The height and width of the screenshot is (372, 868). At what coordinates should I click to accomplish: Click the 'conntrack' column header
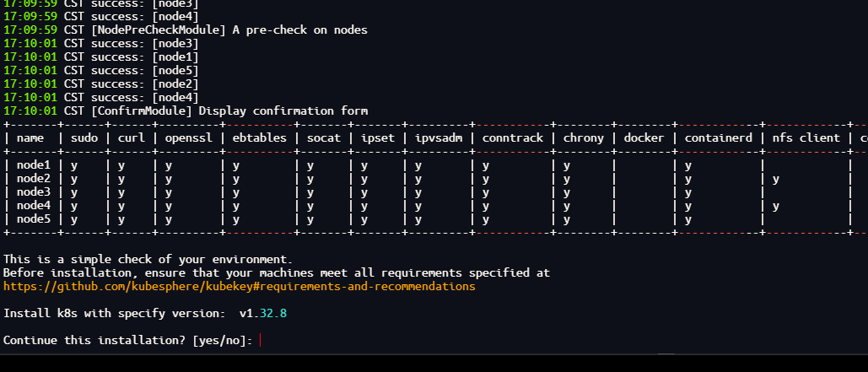tap(513, 137)
